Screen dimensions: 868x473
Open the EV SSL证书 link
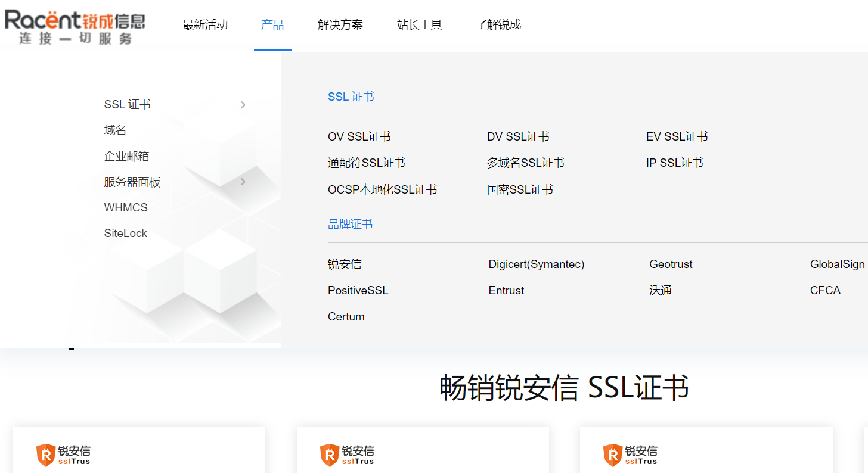677,136
